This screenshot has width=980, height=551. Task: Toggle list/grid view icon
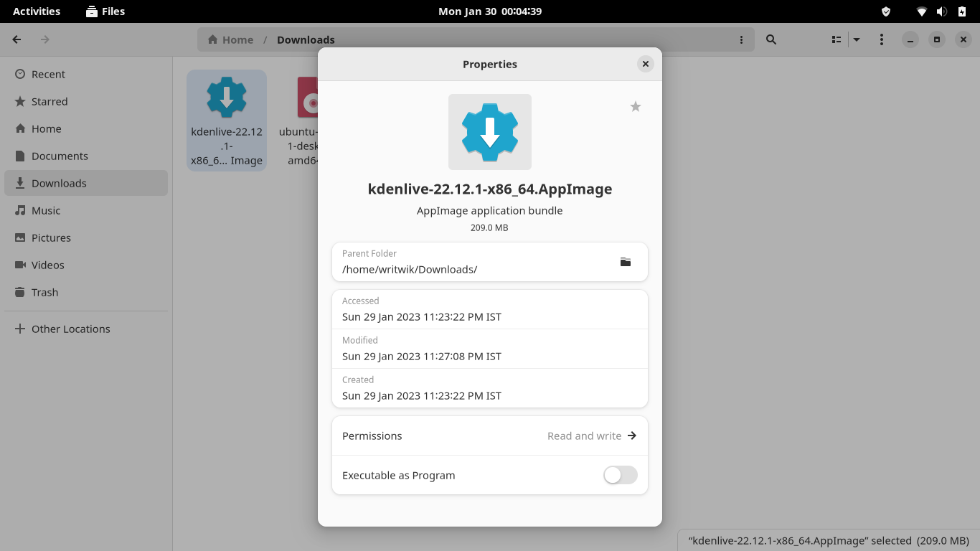[836, 39]
